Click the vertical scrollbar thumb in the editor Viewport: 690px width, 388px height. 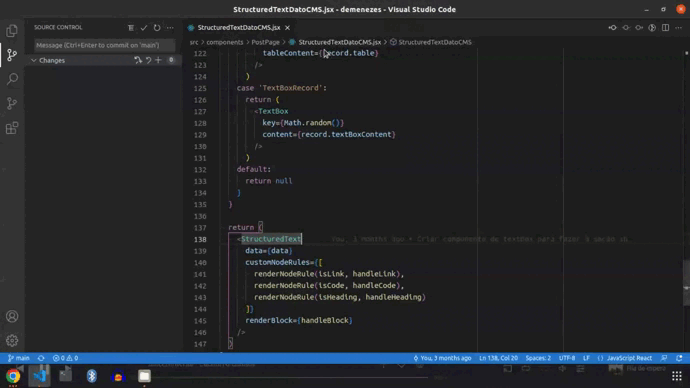tap(686, 283)
